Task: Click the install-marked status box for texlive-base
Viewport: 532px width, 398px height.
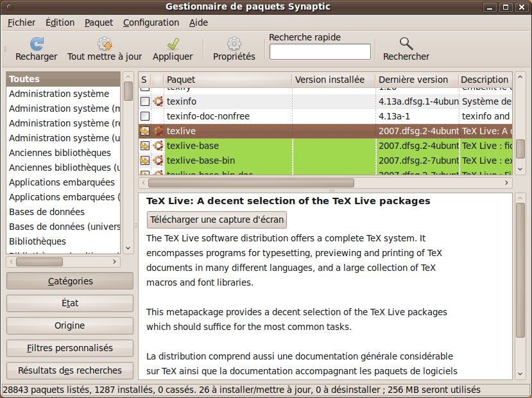Action: (145, 146)
